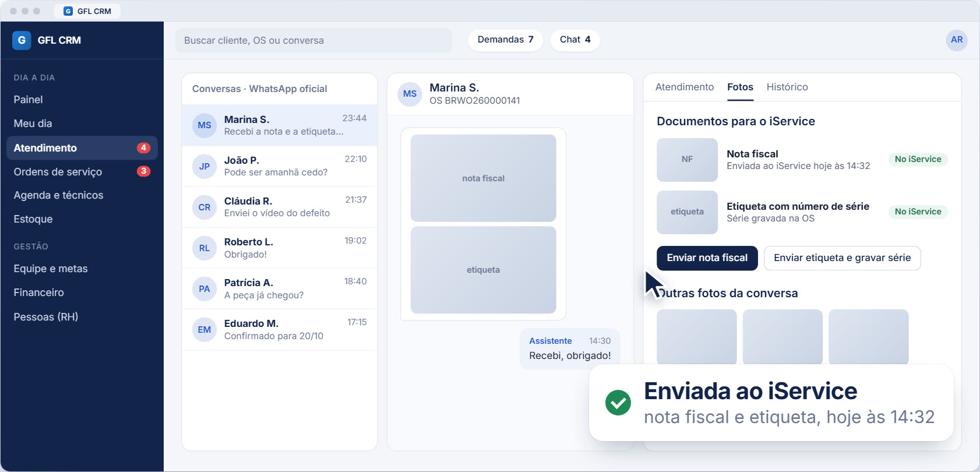
Task: Click the etiqueta document thumbnail in Documentos
Action: (688, 212)
